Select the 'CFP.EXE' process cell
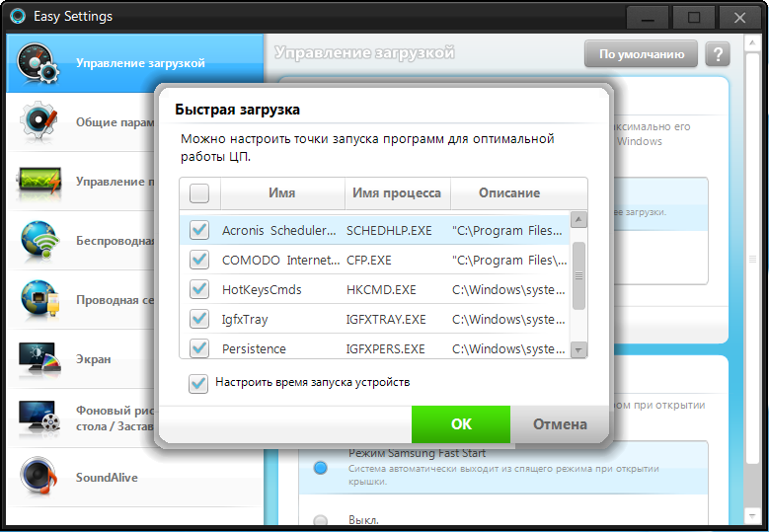This screenshot has width=769, height=532. pyautogui.click(x=369, y=260)
